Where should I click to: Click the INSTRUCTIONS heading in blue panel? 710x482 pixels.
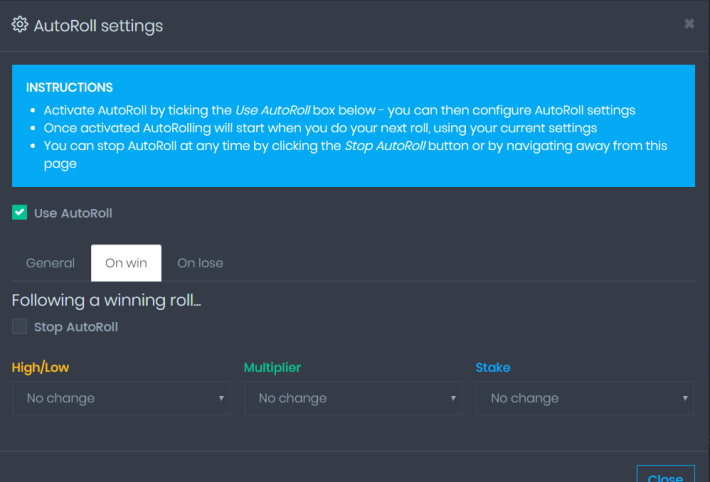(69, 87)
